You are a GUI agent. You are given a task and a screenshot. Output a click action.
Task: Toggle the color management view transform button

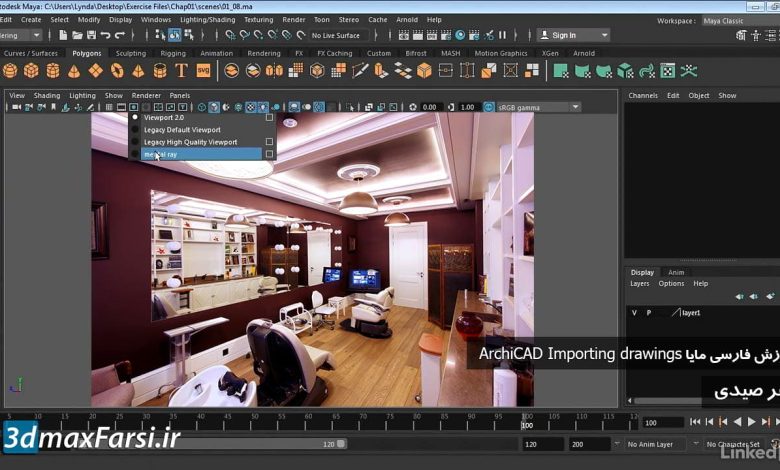tap(489, 107)
